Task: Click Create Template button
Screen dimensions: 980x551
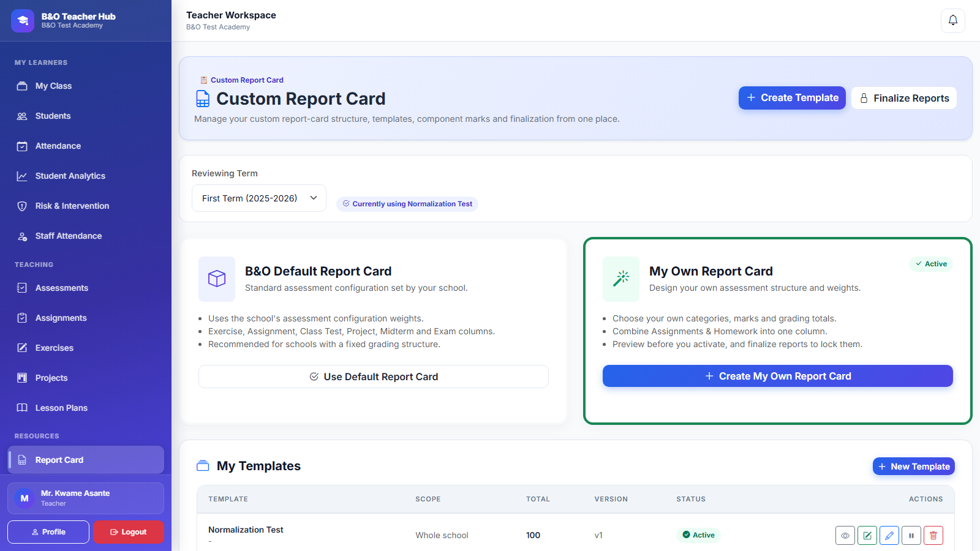Action: pos(792,98)
